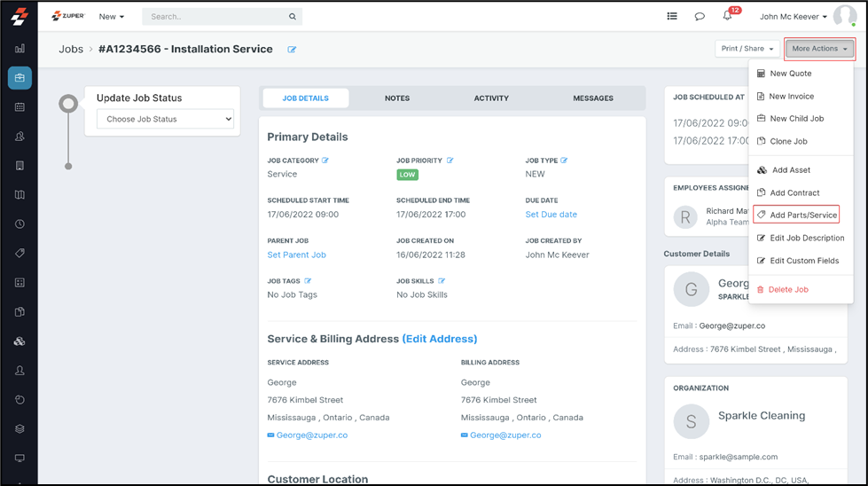Switch to the Notes tab
This screenshot has width=868, height=486.
(397, 98)
